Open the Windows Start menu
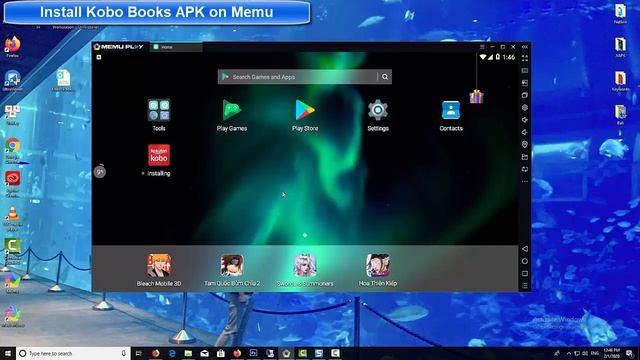 point(8,353)
